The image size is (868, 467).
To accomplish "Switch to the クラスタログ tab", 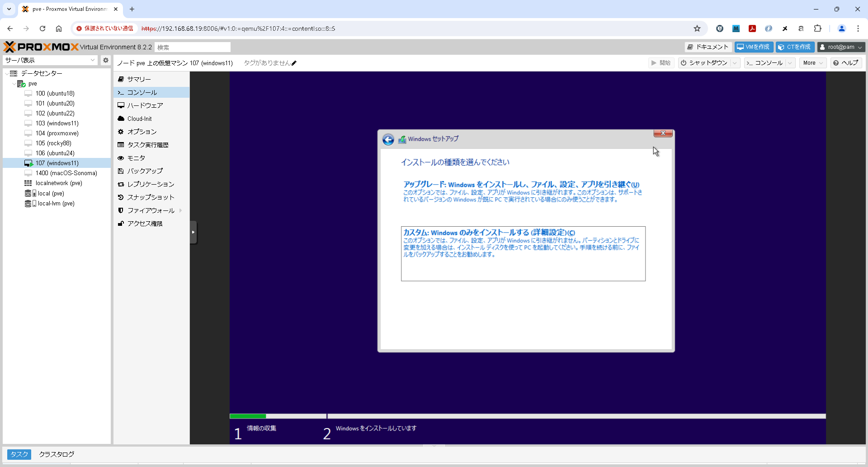I will (x=57, y=454).
